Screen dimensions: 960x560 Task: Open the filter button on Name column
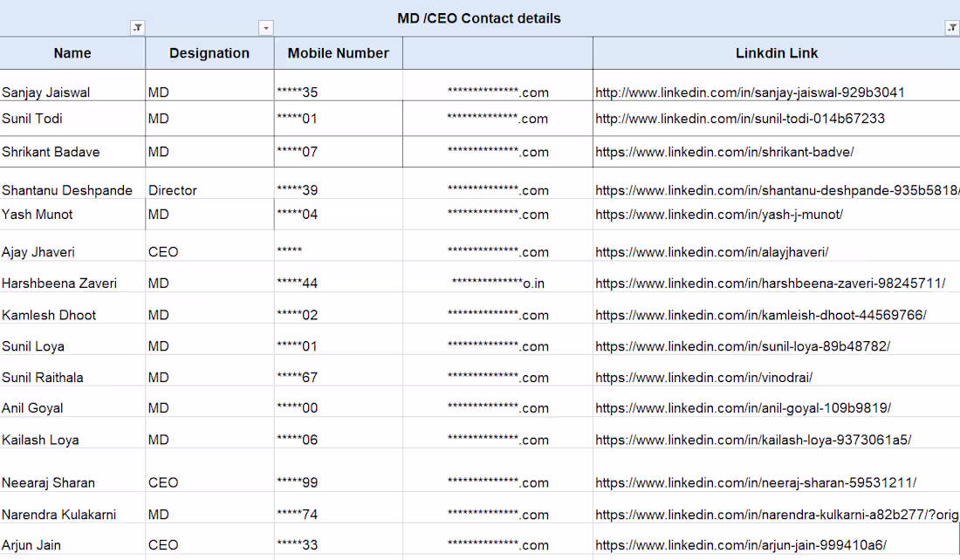click(138, 28)
